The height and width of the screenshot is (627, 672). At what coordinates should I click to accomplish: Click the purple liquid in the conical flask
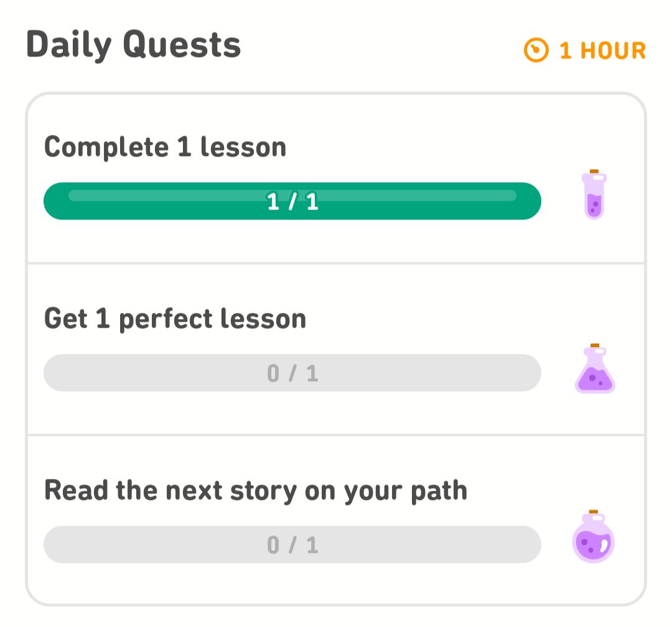(x=594, y=379)
